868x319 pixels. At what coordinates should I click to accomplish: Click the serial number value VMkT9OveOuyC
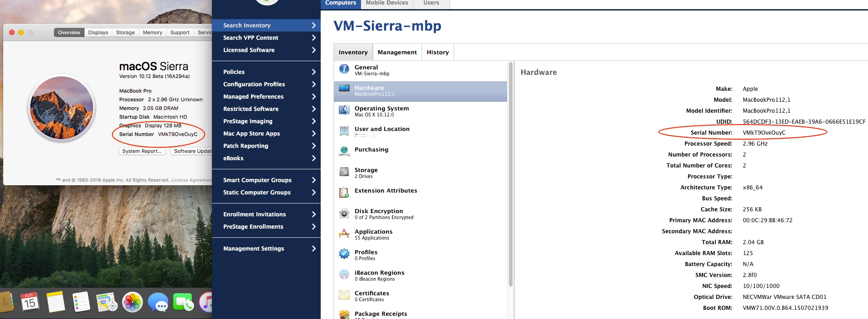764,133
